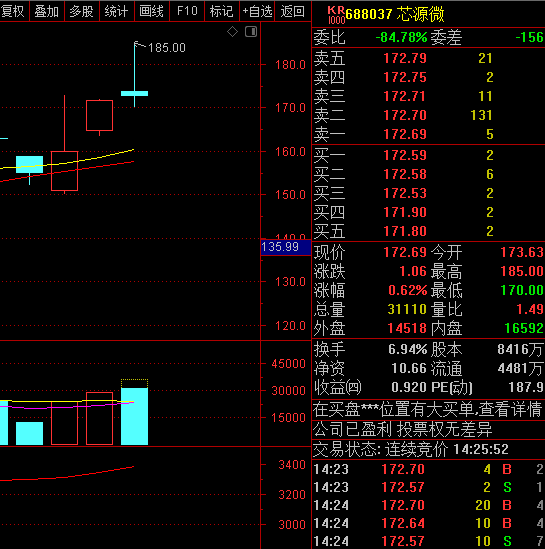Click the 现价 value 172.69

click(x=405, y=252)
